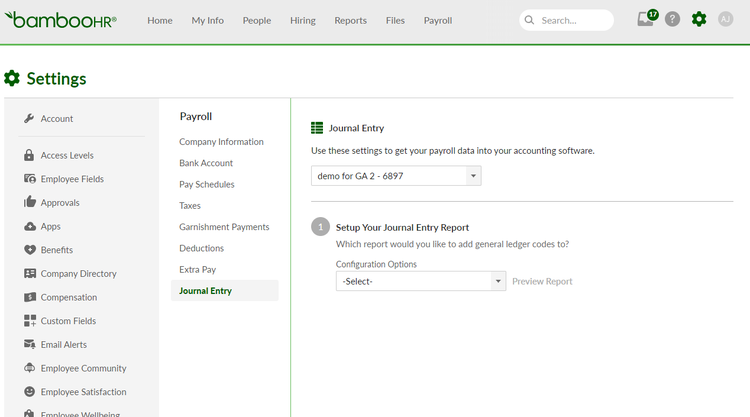Open the inbox notifications icon

(647, 19)
